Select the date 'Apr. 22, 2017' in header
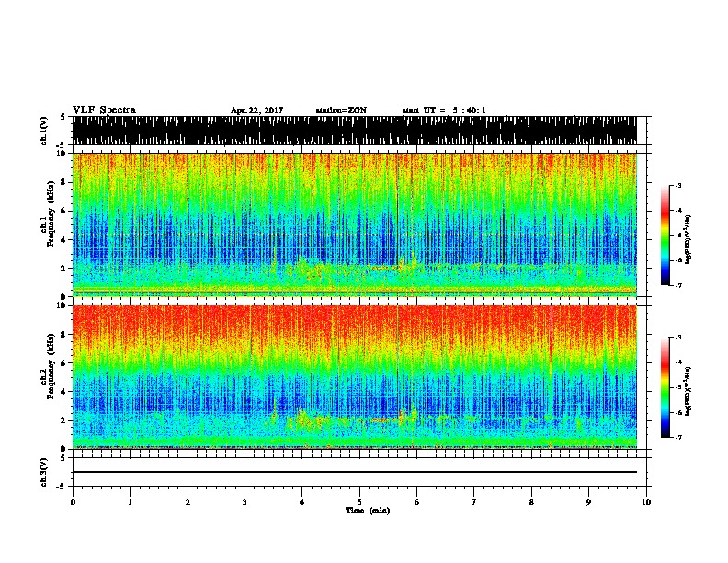This screenshot has height=563, width=728. 256,110
